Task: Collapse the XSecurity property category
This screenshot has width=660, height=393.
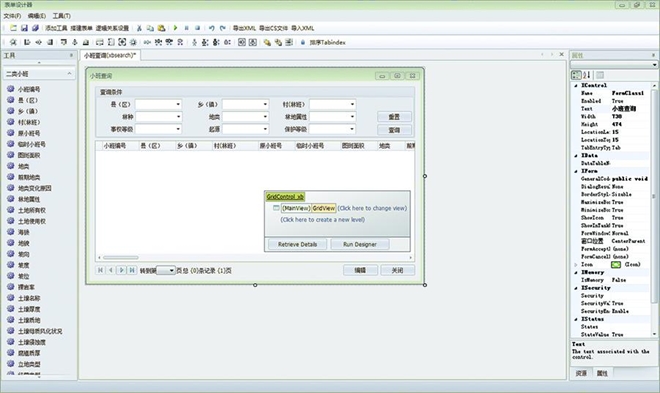Action: [576, 288]
